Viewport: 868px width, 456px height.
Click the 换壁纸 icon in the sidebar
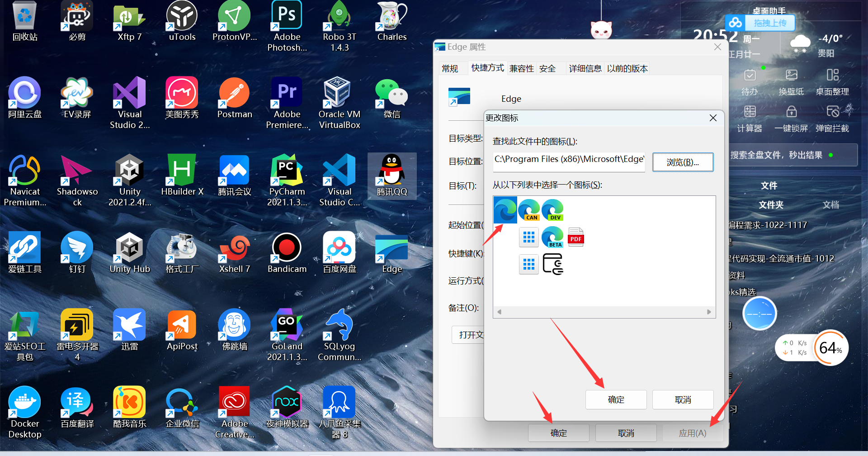click(x=791, y=81)
